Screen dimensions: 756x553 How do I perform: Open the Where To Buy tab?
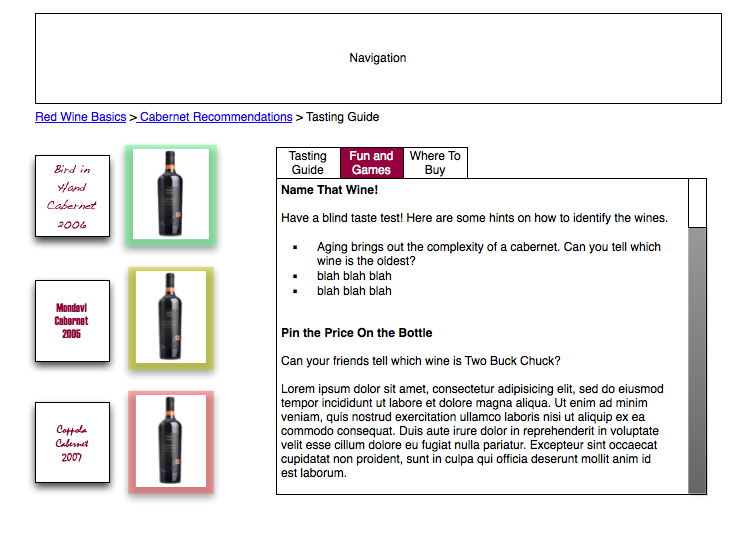click(435, 163)
